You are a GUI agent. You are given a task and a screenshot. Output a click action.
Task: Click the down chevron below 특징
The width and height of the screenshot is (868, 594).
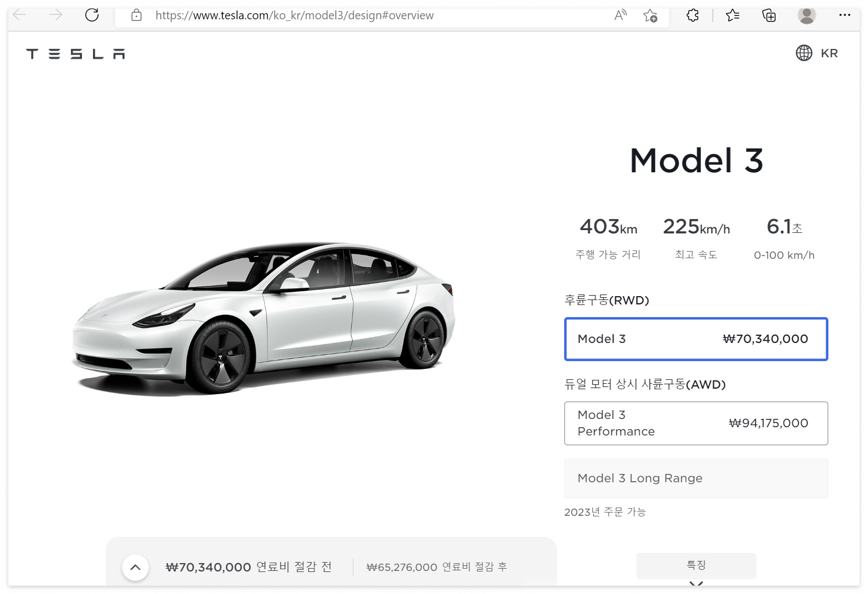pos(696,584)
